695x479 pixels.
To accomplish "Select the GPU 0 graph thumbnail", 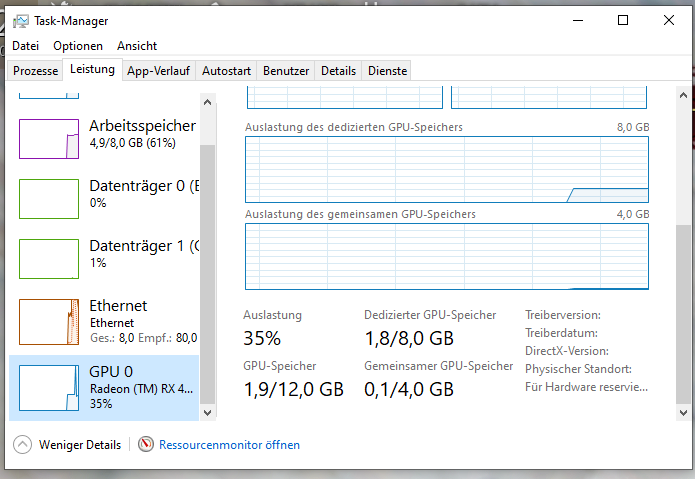I will coord(49,386).
